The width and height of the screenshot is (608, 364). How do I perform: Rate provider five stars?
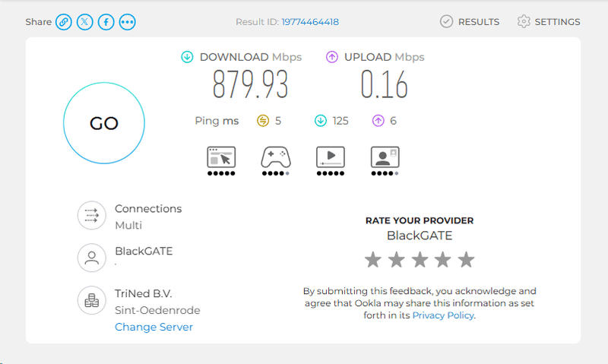(466, 260)
